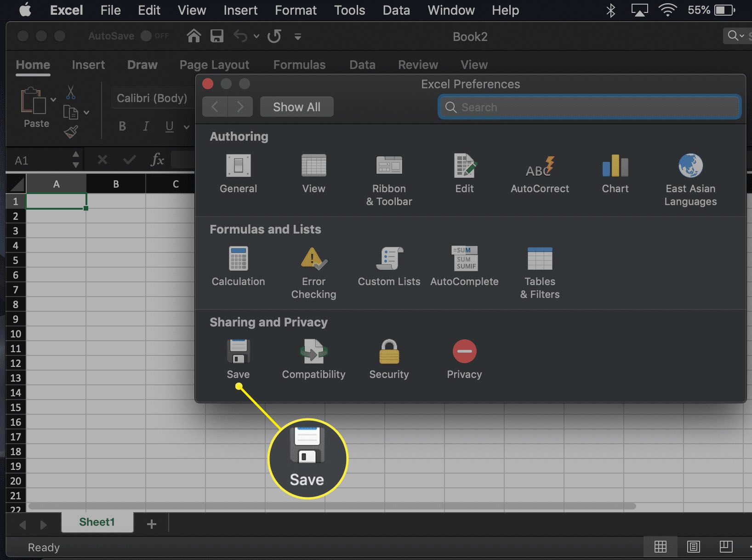Open the Apple menu
This screenshot has width=752, height=560.
tap(26, 10)
